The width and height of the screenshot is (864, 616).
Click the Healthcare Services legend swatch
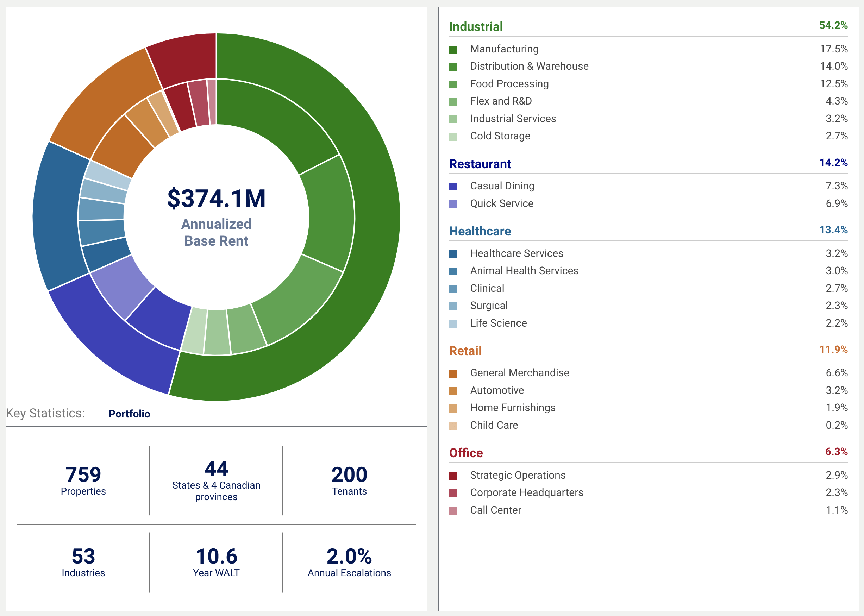tap(453, 254)
